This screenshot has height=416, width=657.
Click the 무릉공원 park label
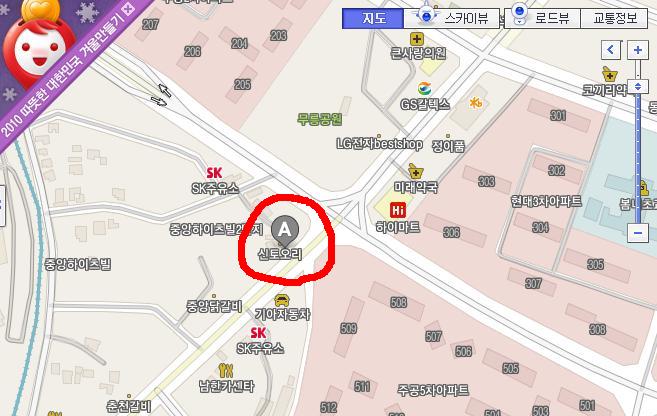(x=320, y=119)
